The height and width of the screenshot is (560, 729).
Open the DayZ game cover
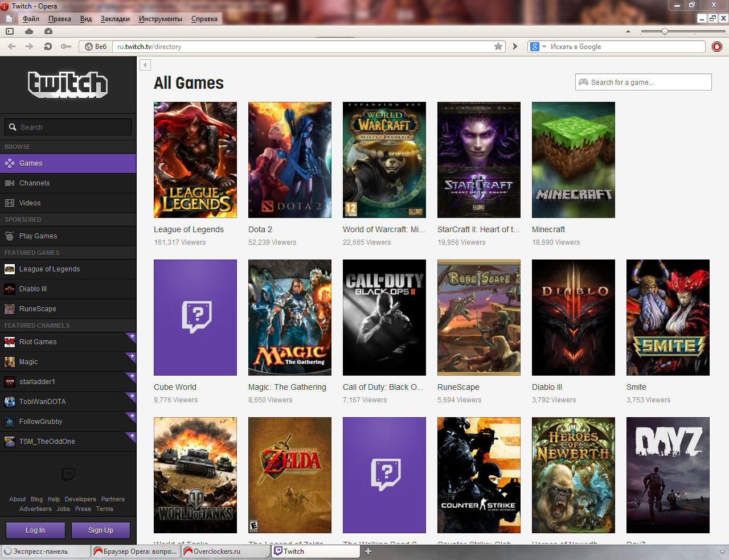[668, 475]
